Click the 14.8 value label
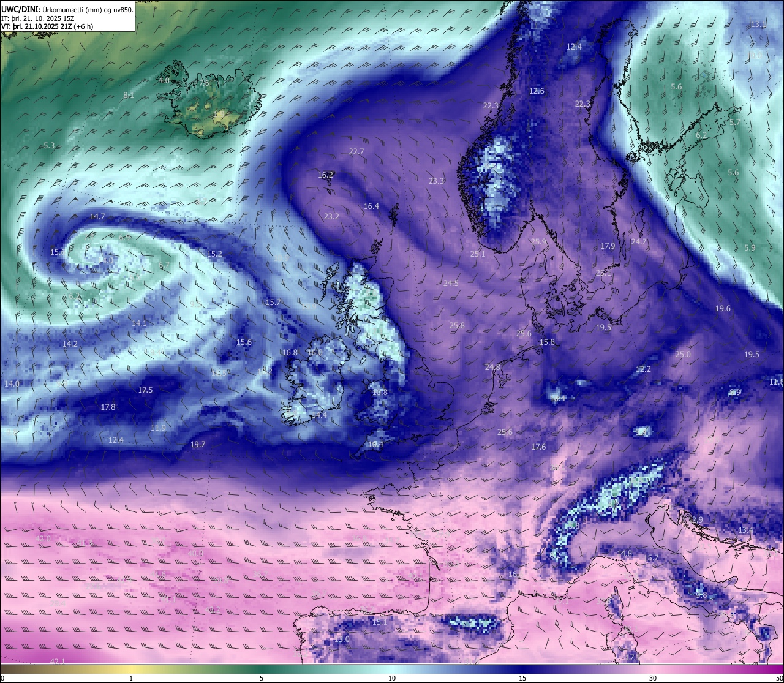784x683 pixels. [624, 554]
